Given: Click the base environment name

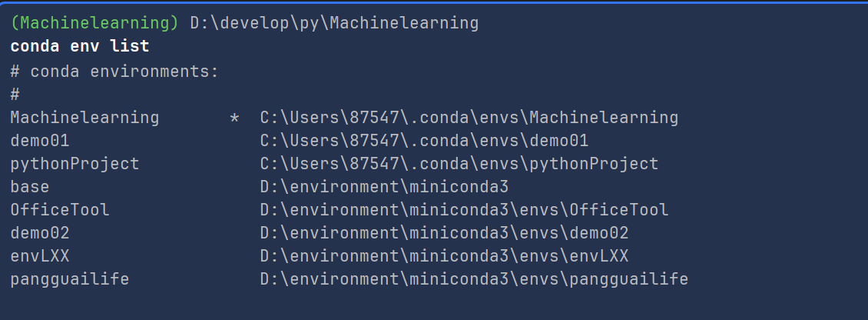Looking at the screenshot, I should coord(30,187).
